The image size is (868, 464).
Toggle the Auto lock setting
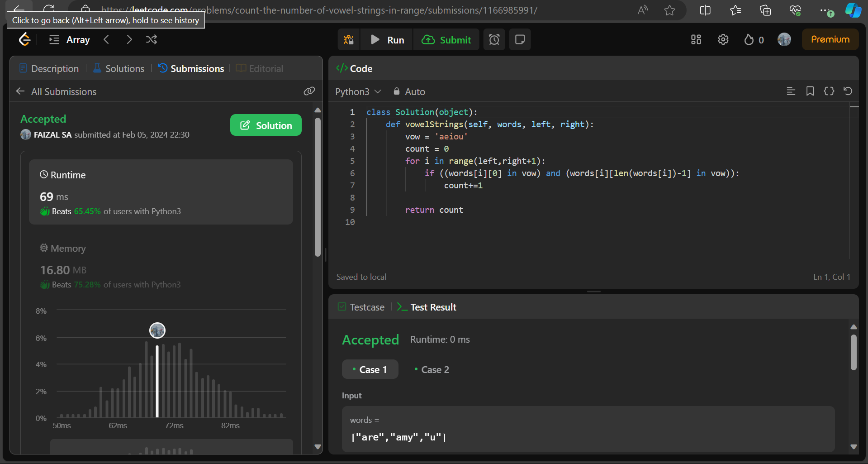tap(409, 91)
